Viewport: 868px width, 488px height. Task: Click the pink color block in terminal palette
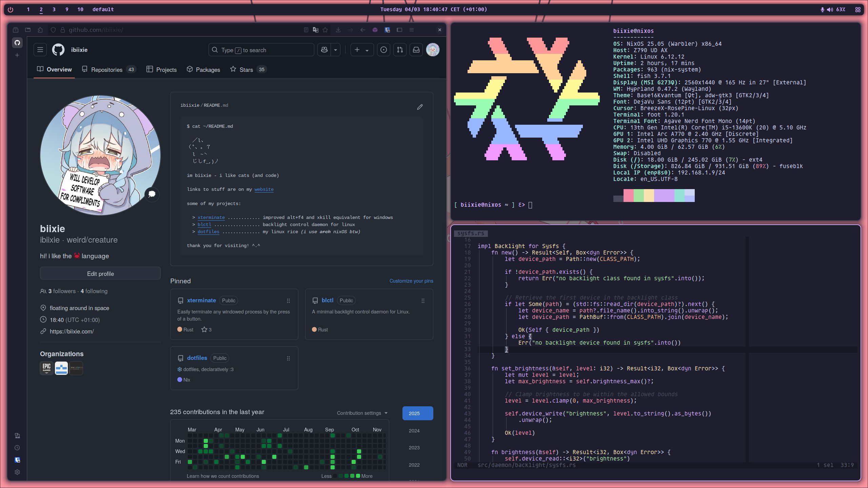pyautogui.click(x=628, y=196)
